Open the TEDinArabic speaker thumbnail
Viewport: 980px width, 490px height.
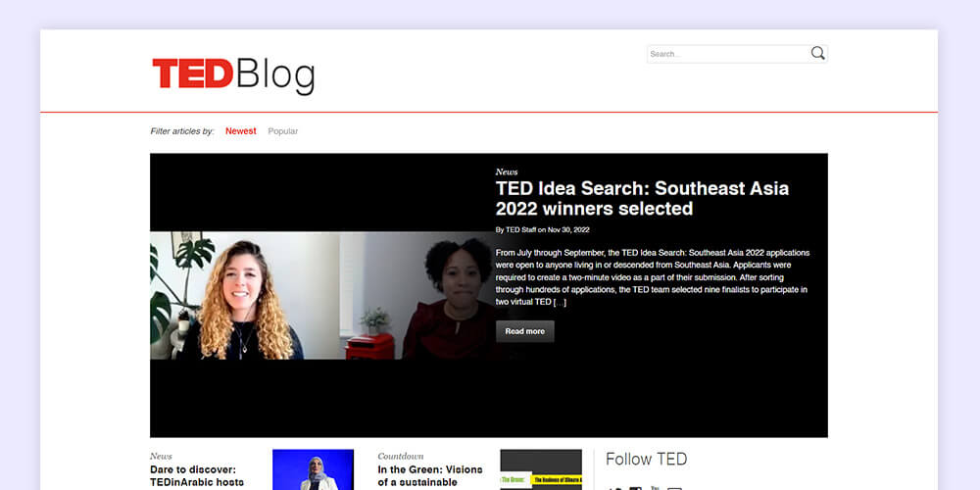[313, 469]
